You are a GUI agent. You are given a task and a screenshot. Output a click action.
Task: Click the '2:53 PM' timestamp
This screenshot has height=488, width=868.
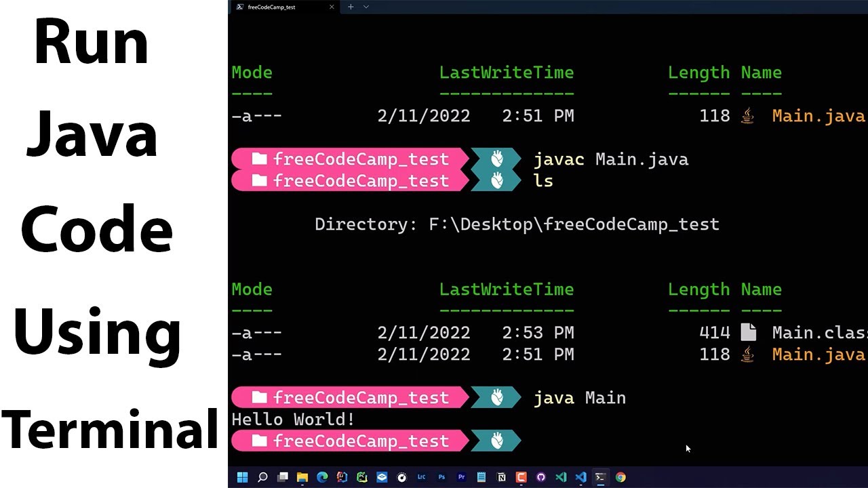538,333
